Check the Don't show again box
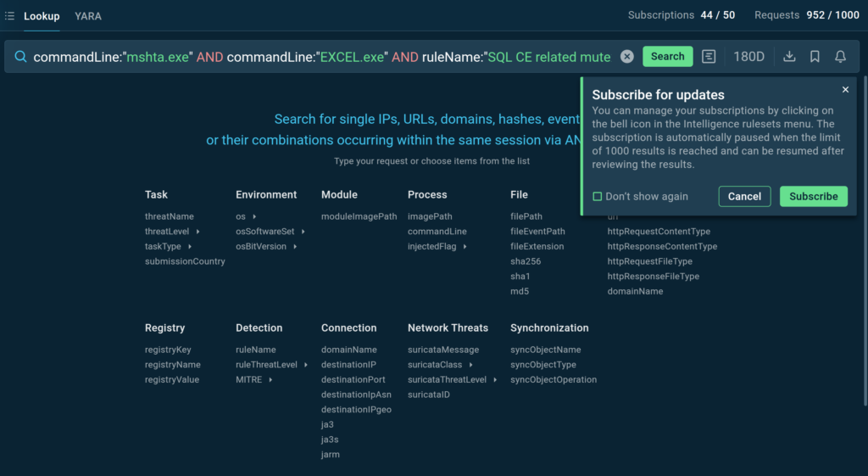 click(x=598, y=197)
